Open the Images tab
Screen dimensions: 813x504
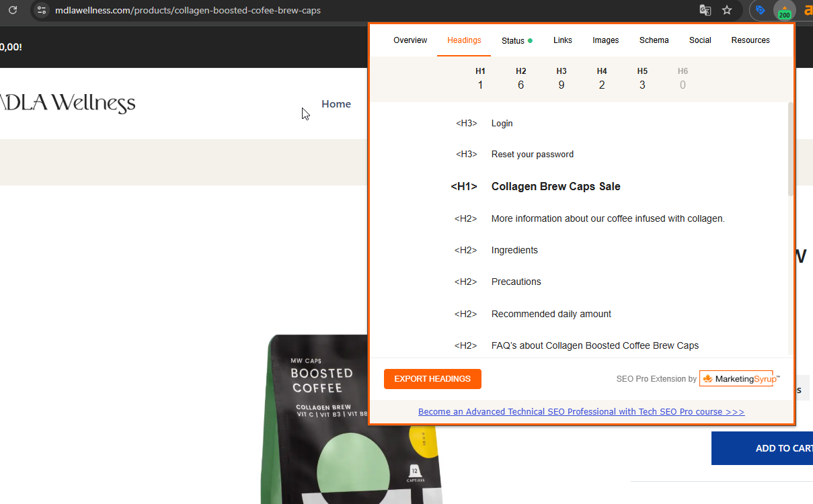click(605, 40)
